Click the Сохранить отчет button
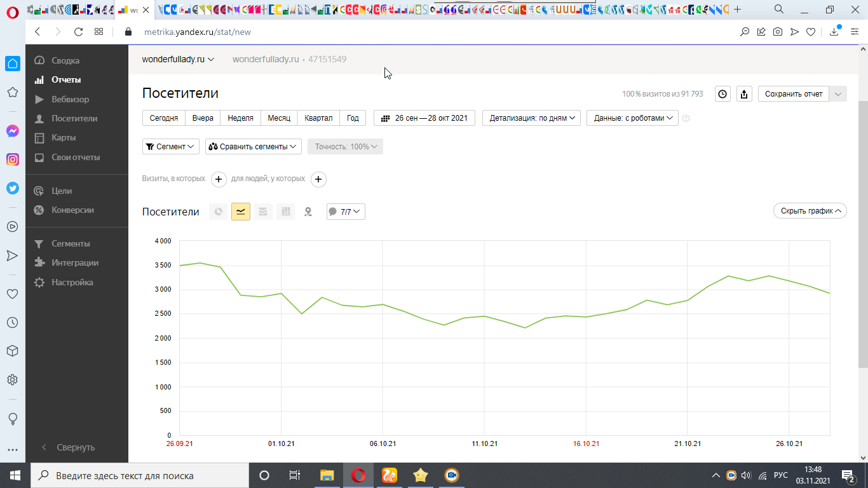Screen dimensions: 868x488 tap(794, 94)
